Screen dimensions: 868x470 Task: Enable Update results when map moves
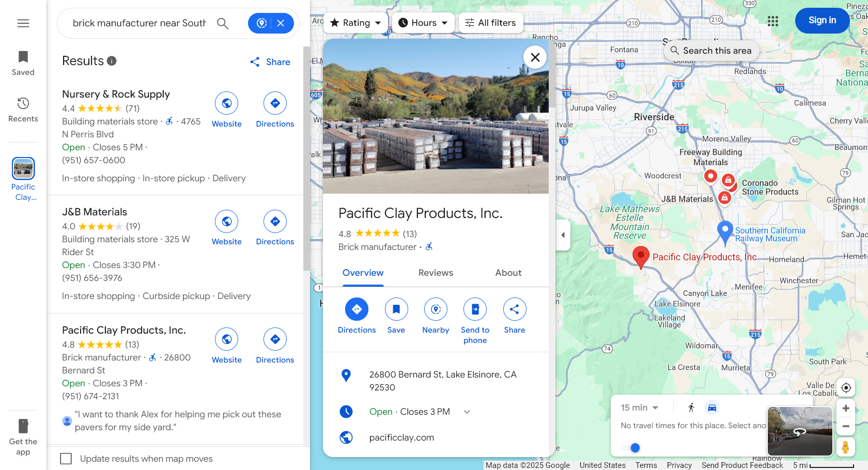(x=66, y=459)
